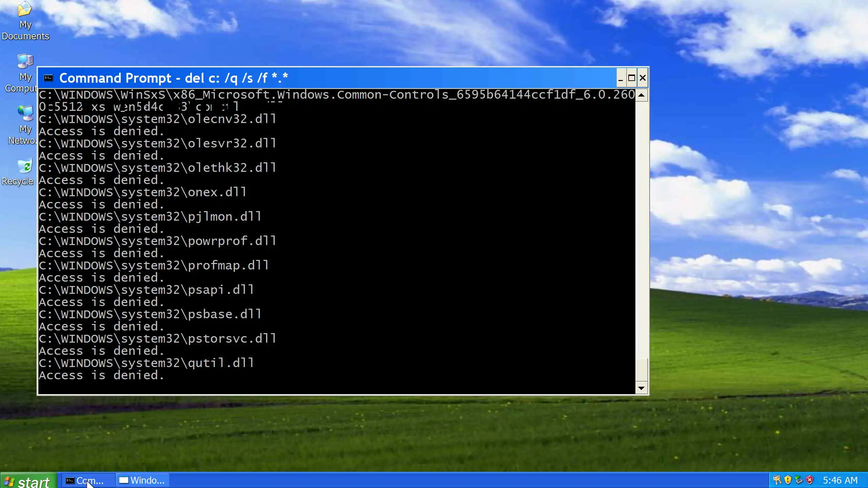
Task: Click the Command Prompt title bar system icon
Action: tap(48, 78)
